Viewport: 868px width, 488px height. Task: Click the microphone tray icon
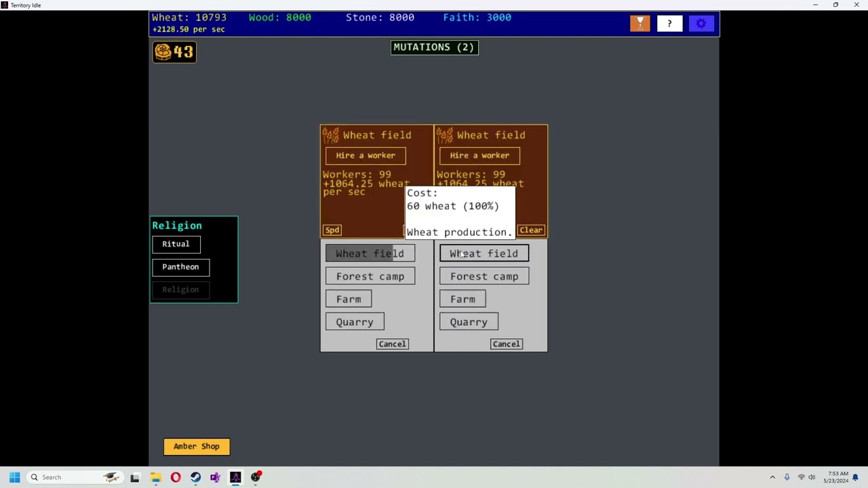click(x=787, y=477)
